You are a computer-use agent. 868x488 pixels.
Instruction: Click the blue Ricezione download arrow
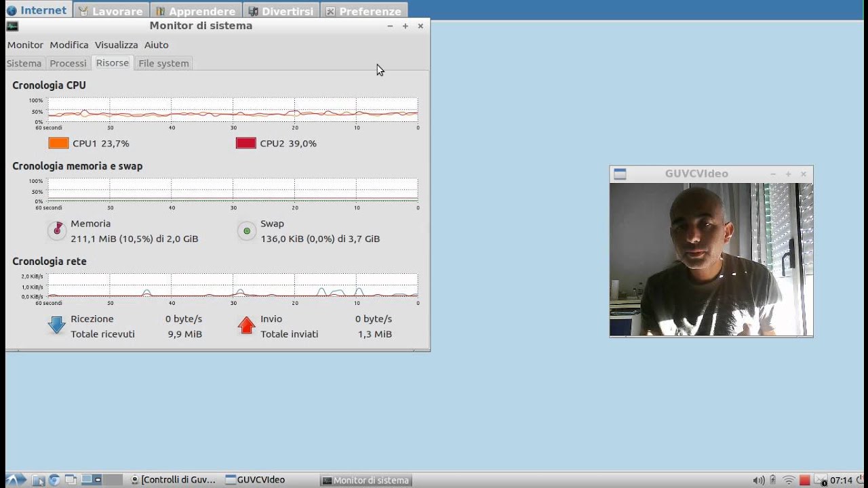coord(56,325)
